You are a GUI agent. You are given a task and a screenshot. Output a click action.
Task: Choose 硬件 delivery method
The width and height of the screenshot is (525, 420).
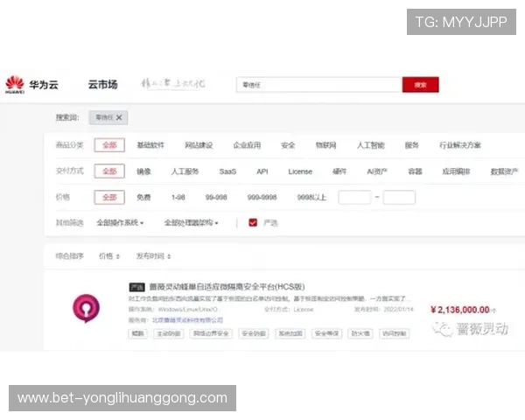339,171
